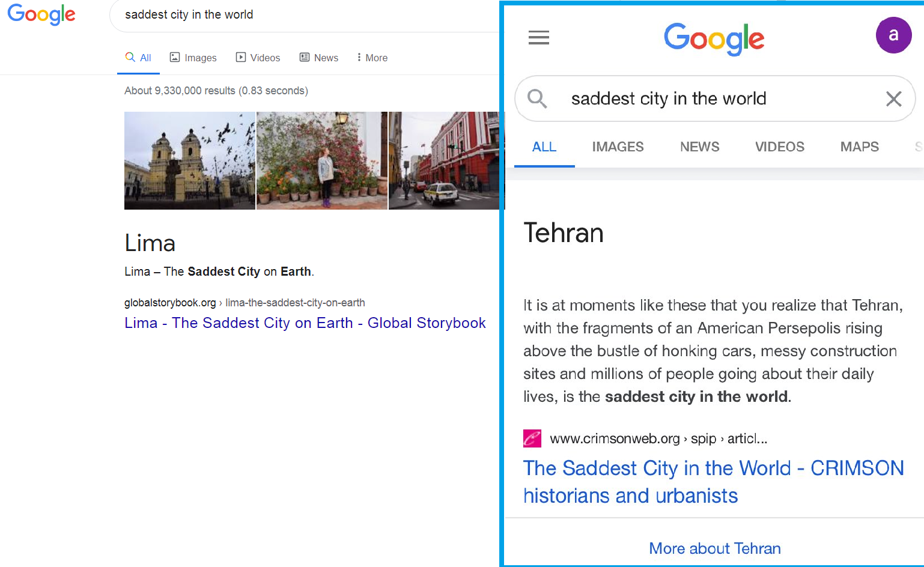Click the globalstorybook.org URL breadcrumb

pos(245,303)
